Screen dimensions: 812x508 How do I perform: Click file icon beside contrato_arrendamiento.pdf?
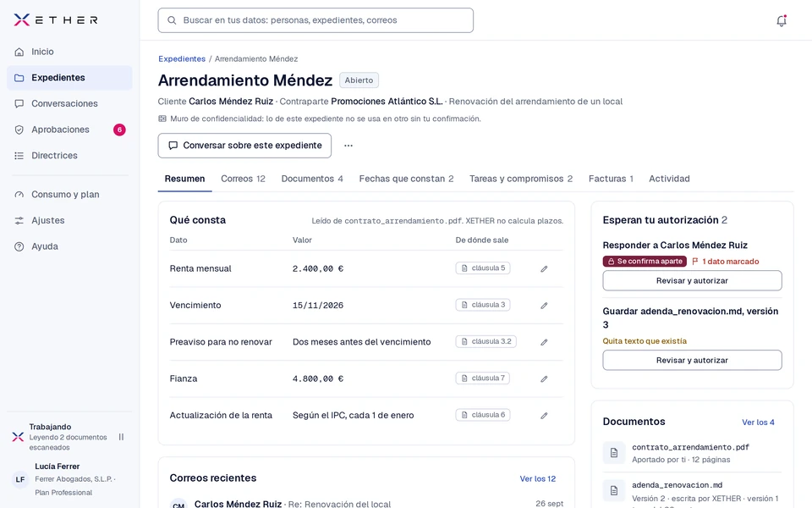point(614,452)
